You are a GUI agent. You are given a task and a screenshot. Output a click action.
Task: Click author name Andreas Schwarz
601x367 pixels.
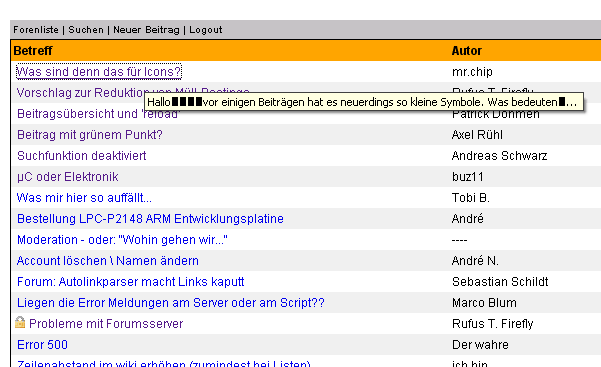499,156
